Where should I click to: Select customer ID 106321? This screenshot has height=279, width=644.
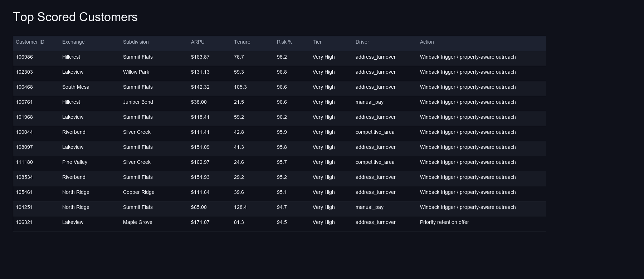(x=24, y=222)
